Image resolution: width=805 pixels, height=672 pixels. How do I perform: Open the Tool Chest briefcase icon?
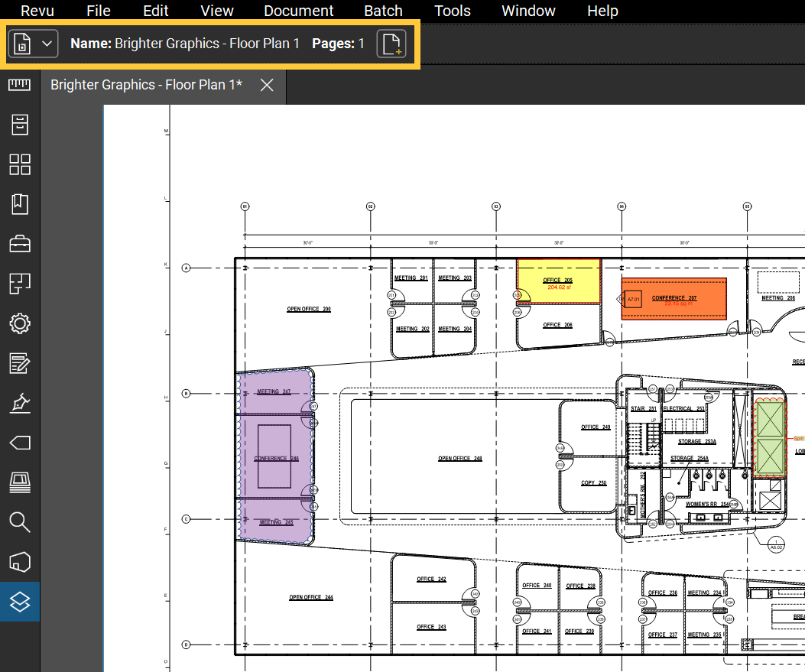(x=19, y=244)
